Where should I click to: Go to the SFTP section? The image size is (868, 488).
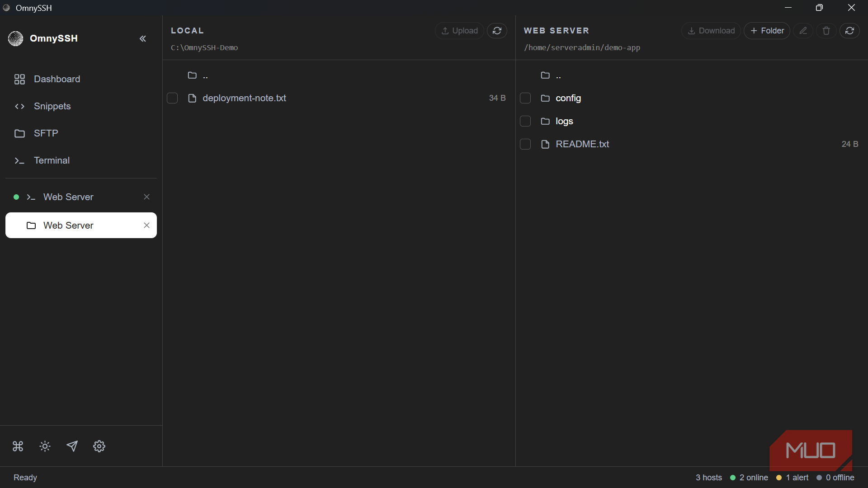click(81, 133)
